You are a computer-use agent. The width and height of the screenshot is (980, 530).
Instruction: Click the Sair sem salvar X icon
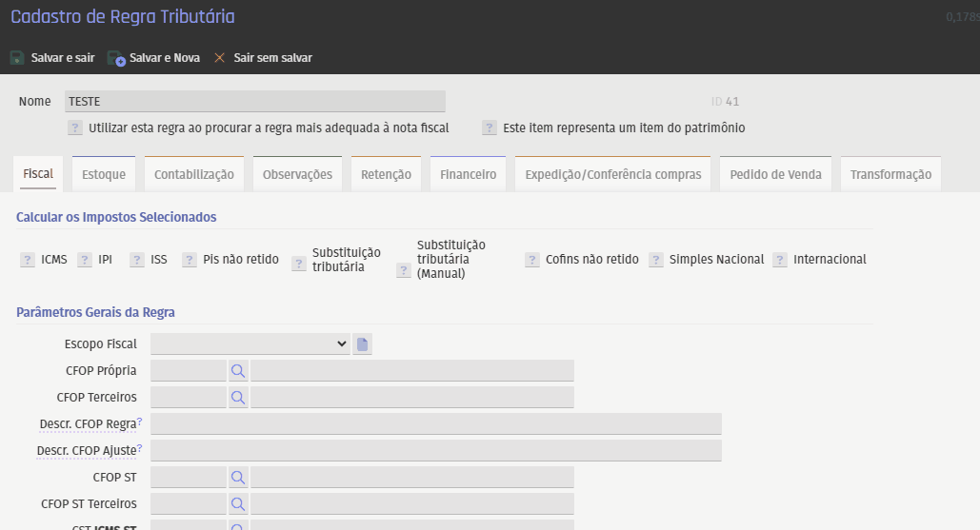point(220,58)
